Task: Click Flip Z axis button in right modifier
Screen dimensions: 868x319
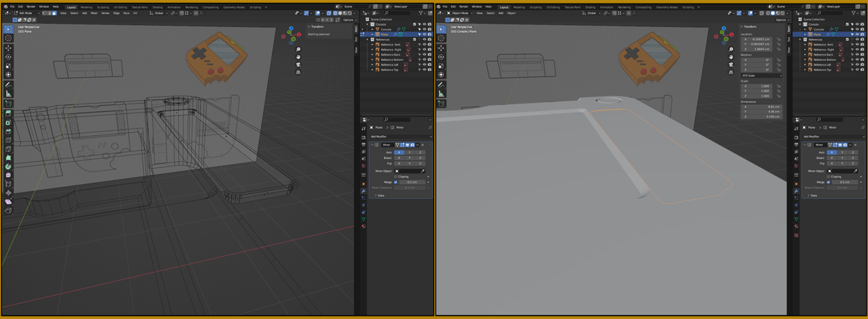Action: [x=852, y=163]
